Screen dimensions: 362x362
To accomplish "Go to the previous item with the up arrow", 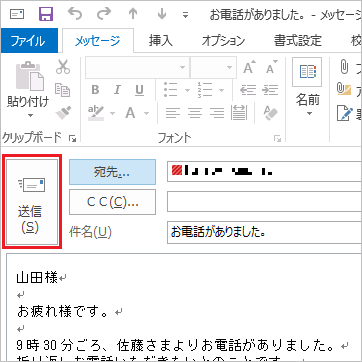I will pyautogui.click(x=133, y=14).
